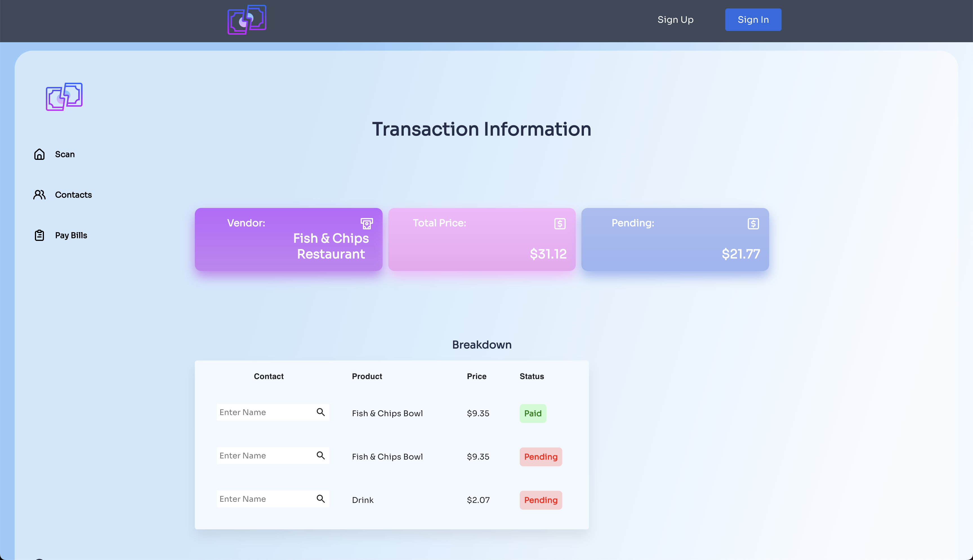Focus the Enter Name field for Drink
Viewport: 973px width, 560px height.
click(265, 499)
